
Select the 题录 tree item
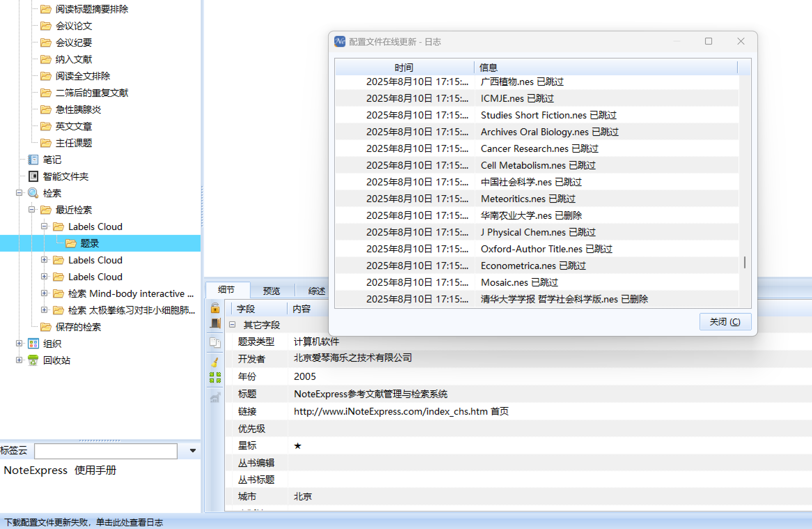point(90,243)
